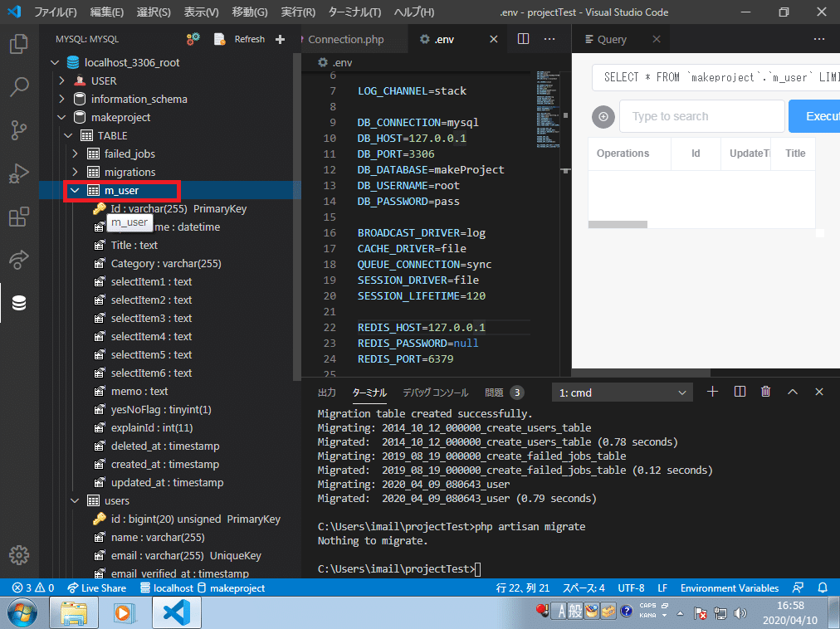Close the .env editor tab

[493, 39]
